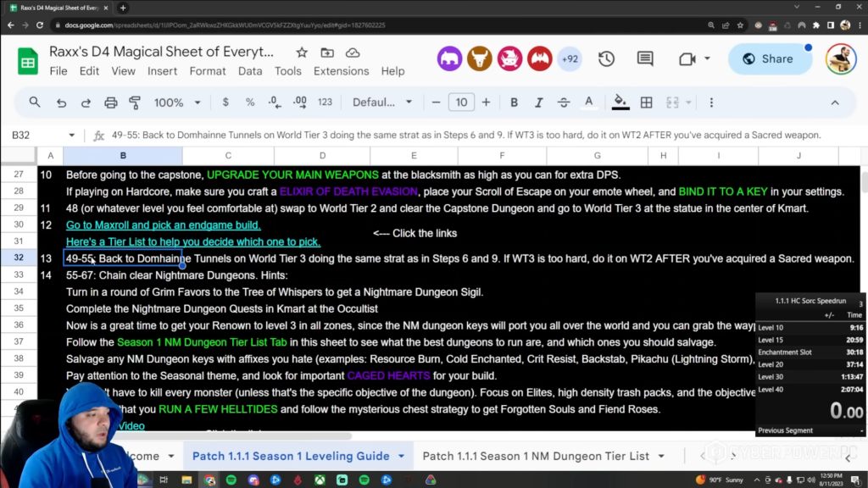Click the merge cells icon
Image resolution: width=868 pixels, height=488 pixels.
[x=672, y=103]
